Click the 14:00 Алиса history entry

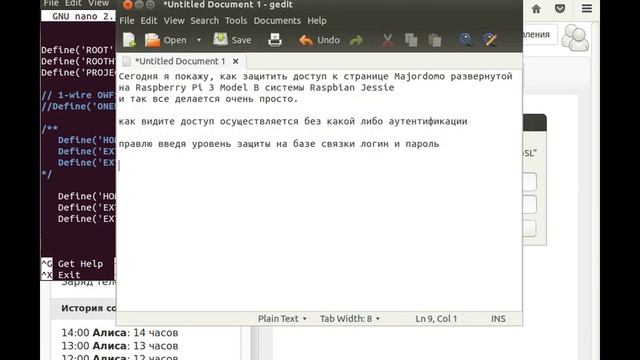120,333
